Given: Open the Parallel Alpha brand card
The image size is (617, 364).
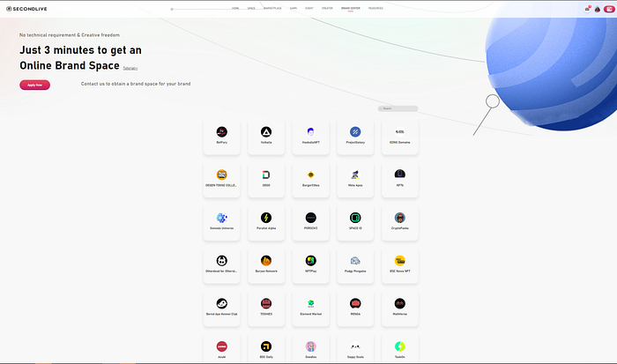Looking at the screenshot, I should tap(266, 223).
